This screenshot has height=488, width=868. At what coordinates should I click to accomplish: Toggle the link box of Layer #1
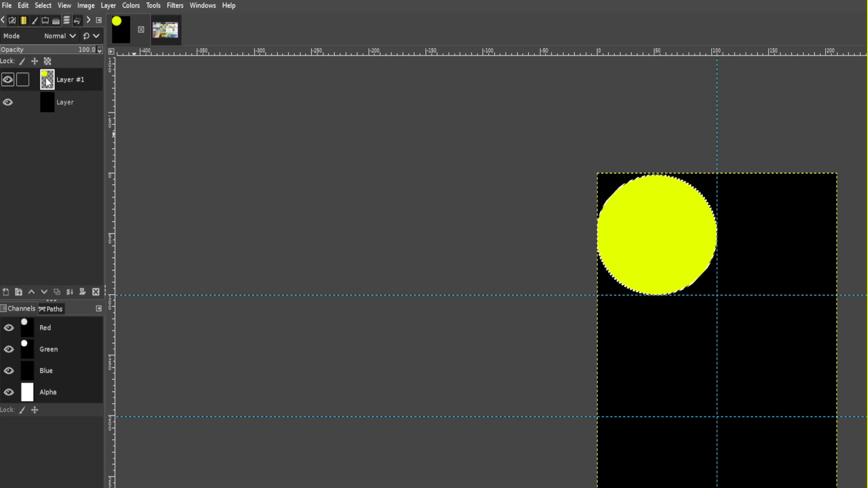pyautogui.click(x=23, y=80)
